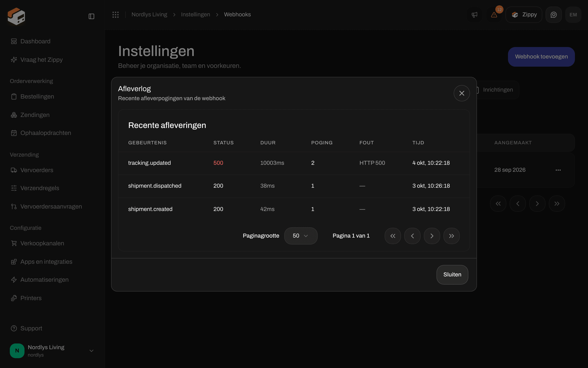The width and height of the screenshot is (588, 368).
Task: Click the EM user avatar
Action: point(573,15)
